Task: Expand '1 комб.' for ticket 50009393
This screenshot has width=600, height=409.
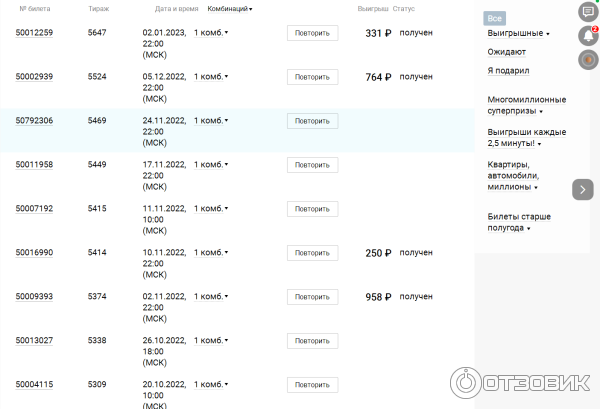Action: pyautogui.click(x=211, y=297)
